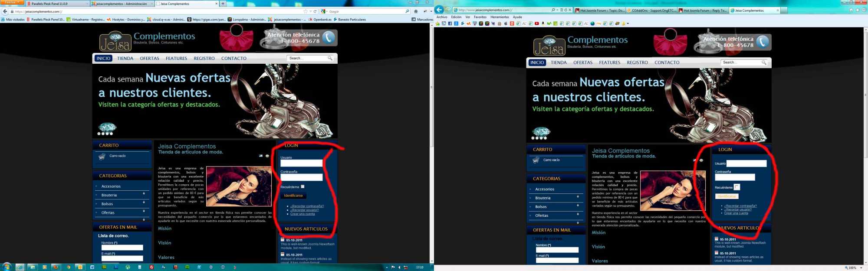Open the volume control in the system tray
868x271 pixels.
(399, 267)
